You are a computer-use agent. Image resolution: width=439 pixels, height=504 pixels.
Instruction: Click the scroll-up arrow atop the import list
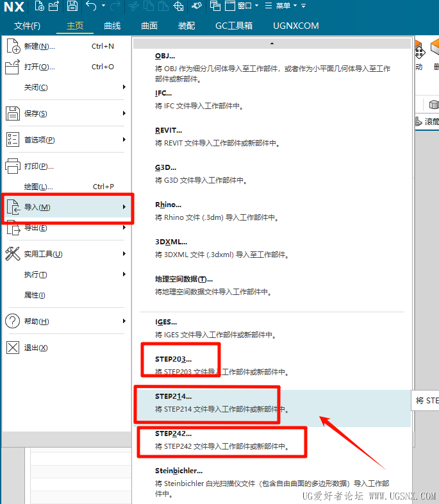tap(272, 44)
